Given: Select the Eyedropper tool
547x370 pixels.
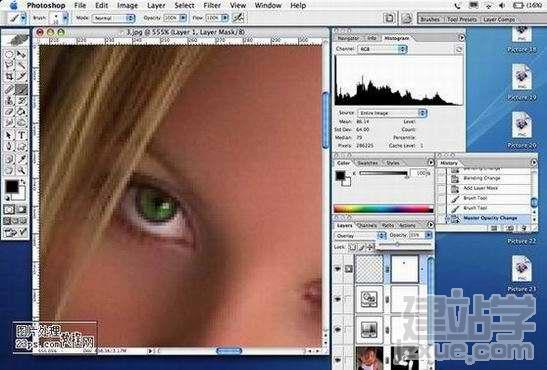Looking at the screenshot, I should click(22, 159).
